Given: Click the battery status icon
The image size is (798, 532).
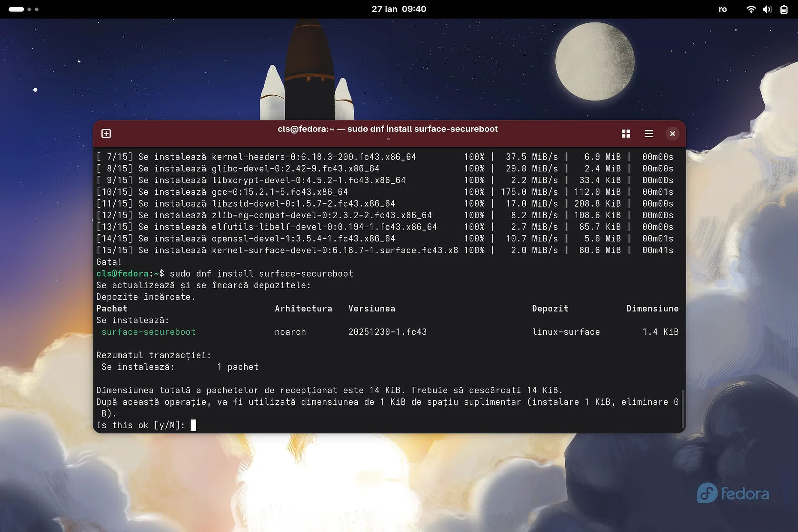Looking at the screenshot, I should [784, 9].
